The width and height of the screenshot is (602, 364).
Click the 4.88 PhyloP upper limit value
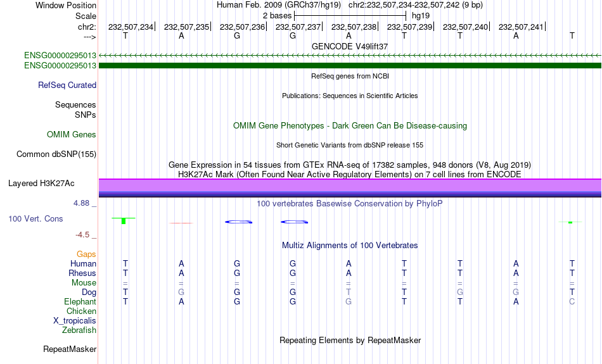point(81,203)
